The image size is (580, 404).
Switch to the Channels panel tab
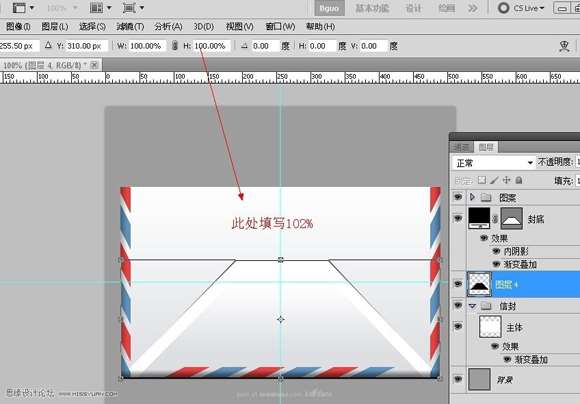coord(461,147)
